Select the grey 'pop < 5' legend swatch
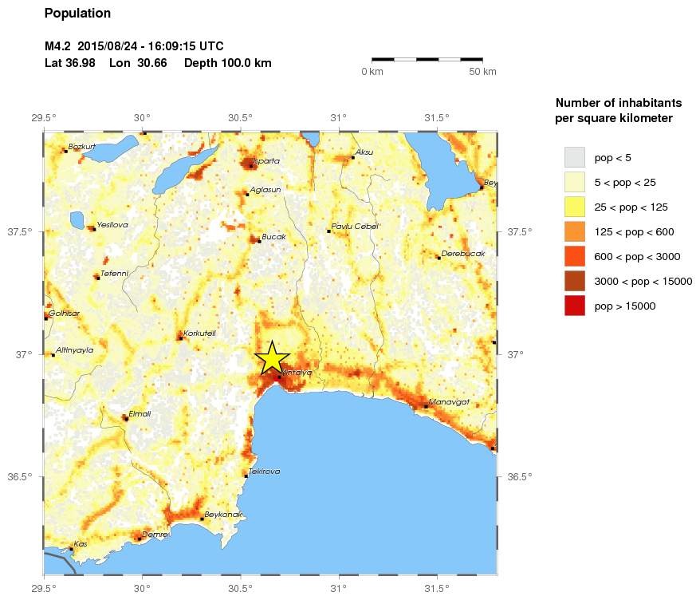Screen dimensions: 700x600 click(x=575, y=157)
